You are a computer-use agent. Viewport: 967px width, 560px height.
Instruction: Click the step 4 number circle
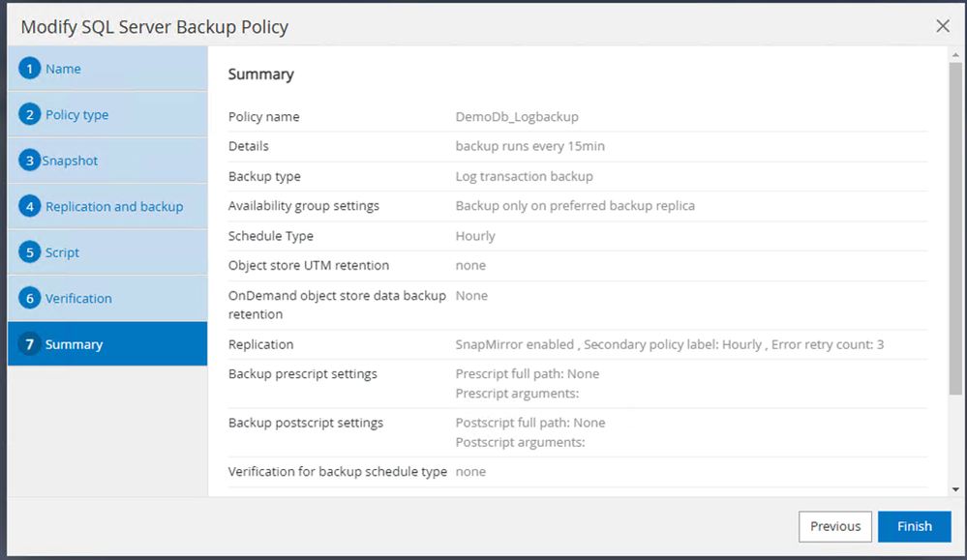tap(30, 207)
